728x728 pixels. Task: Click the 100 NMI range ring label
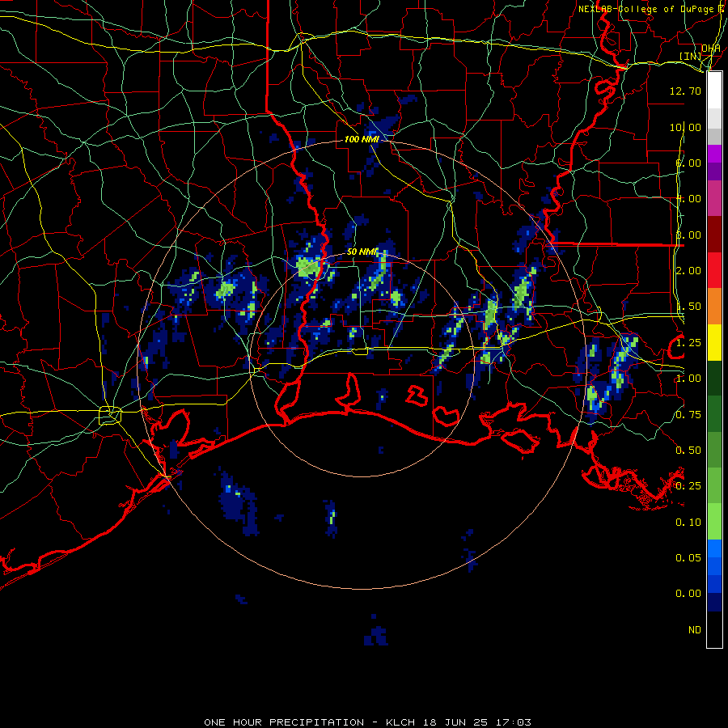click(362, 139)
